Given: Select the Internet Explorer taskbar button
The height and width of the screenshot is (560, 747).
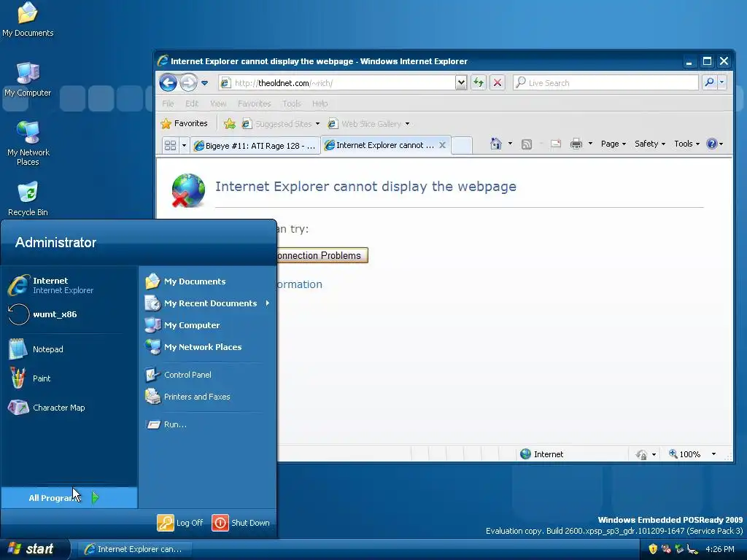Looking at the screenshot, I should click(134, 549).
